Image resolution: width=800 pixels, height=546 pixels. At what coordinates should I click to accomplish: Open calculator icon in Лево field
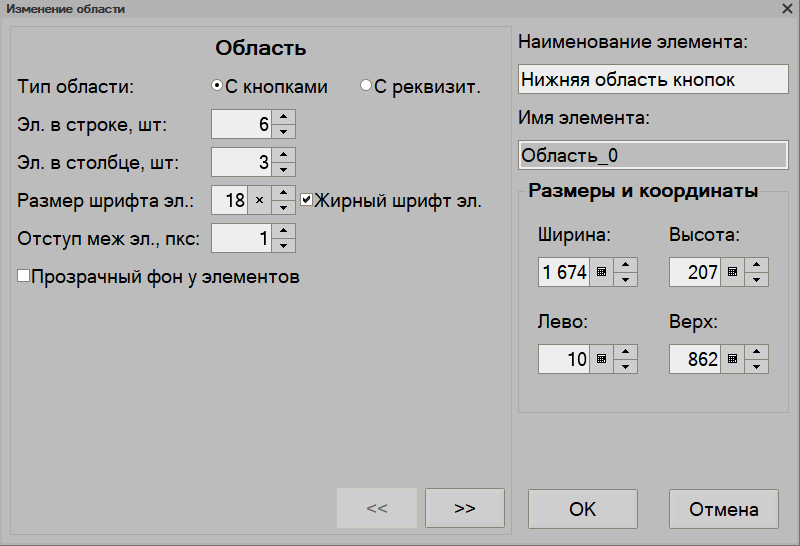[x=602, y=359]
